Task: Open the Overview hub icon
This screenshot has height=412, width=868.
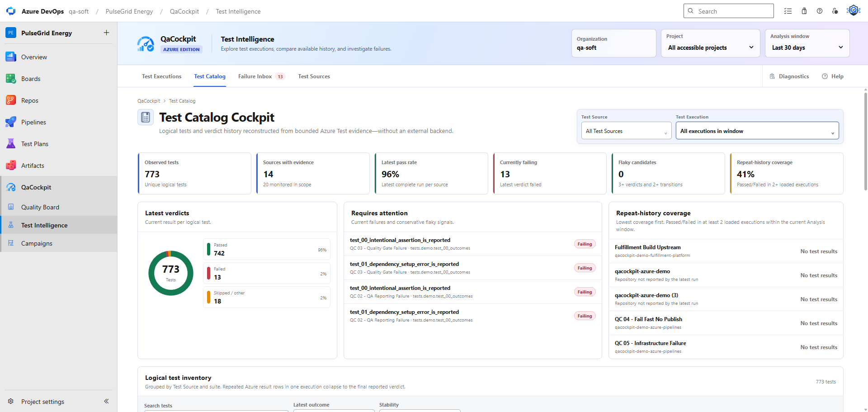Action: tap(11, 57)
